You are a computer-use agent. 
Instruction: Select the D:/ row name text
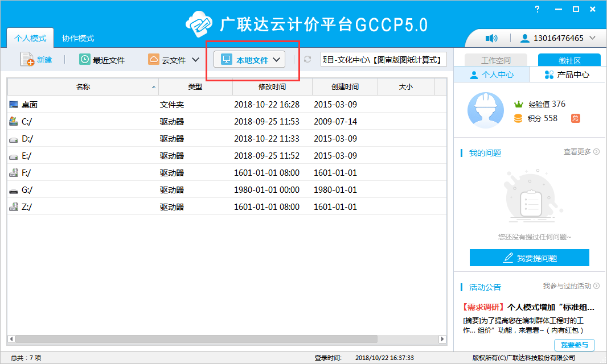tap(27, 138)
